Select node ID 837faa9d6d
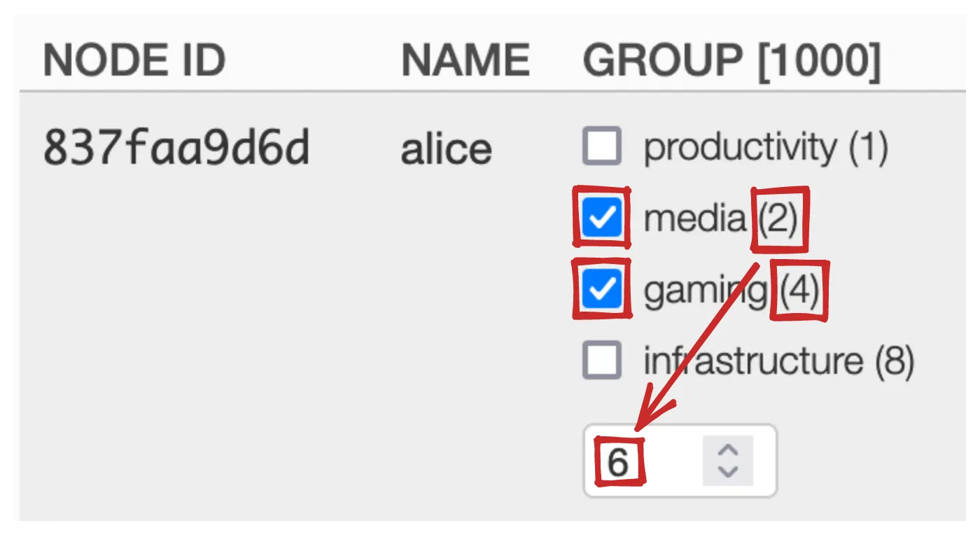The height and width of the screenshot is (535, 980). coord(176,148)
